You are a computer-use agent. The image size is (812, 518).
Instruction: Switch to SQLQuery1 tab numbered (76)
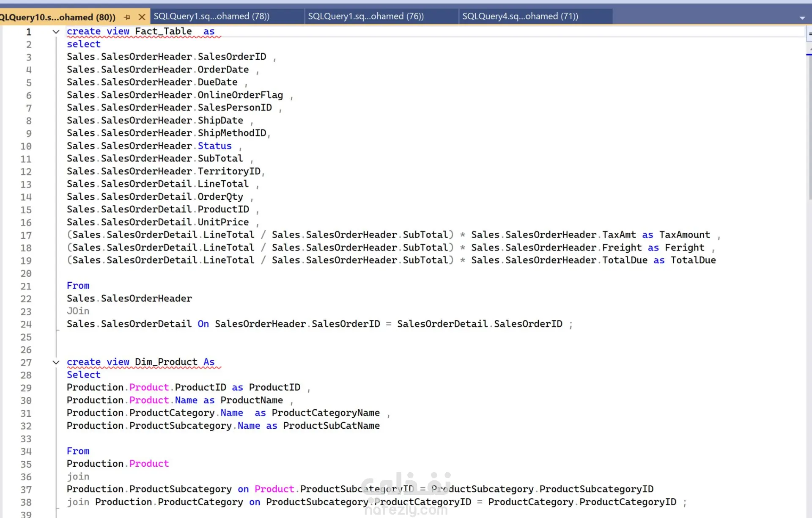[x=366, y=17]
